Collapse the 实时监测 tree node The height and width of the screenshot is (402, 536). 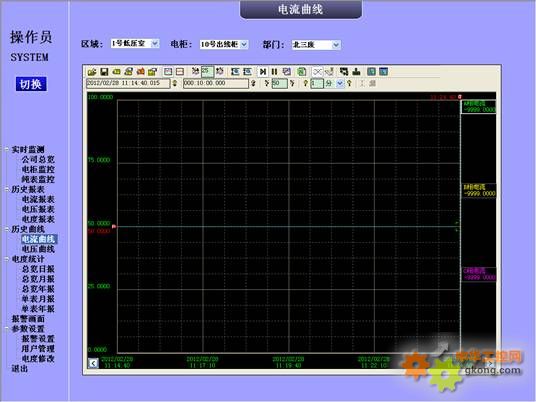(x=7, y=149)
